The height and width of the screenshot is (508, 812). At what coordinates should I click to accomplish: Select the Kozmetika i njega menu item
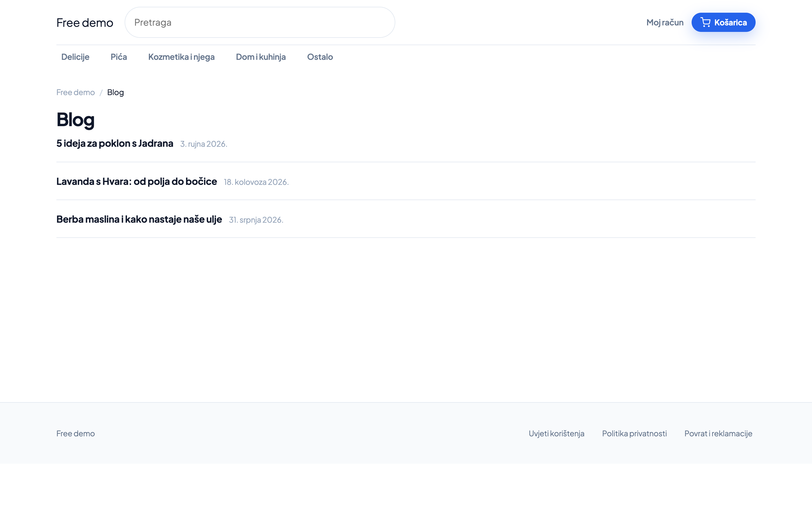[181, 57]
